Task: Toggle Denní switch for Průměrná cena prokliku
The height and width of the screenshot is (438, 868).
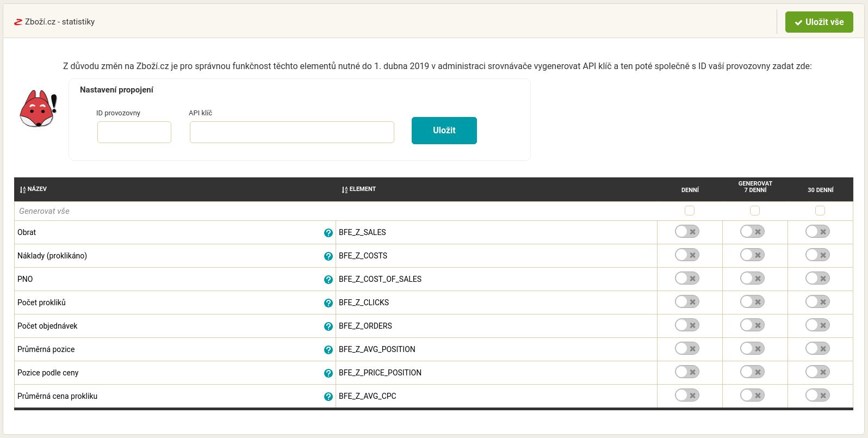Action: point(687,396)
